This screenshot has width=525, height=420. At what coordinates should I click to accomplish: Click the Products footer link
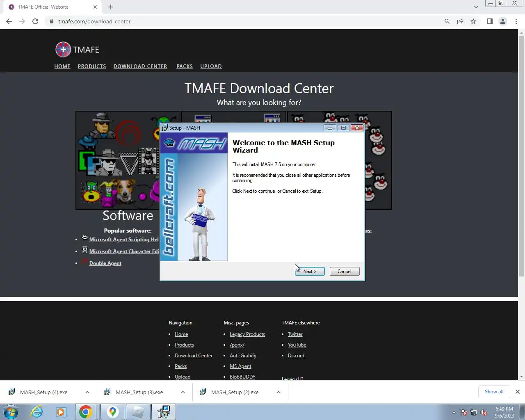point(184,345)
